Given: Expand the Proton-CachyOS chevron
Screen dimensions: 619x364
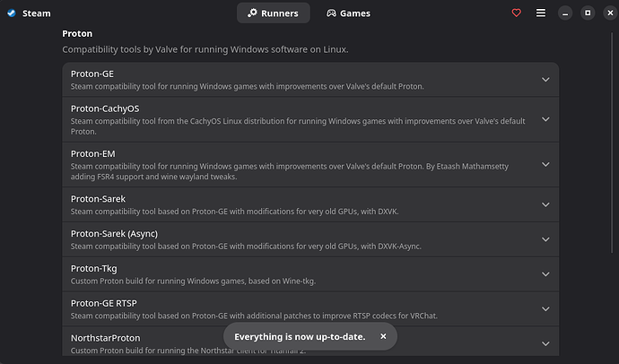Looking at the screenshot, I should [x=545, y=119].
